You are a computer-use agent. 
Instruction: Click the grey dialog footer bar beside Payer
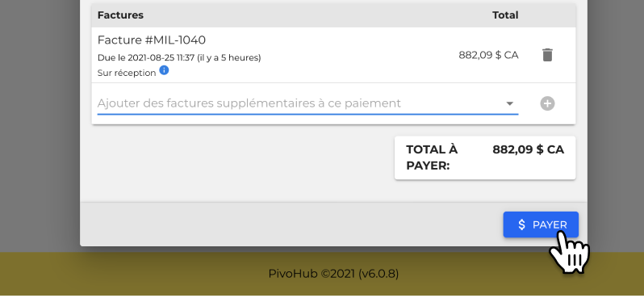287,224
